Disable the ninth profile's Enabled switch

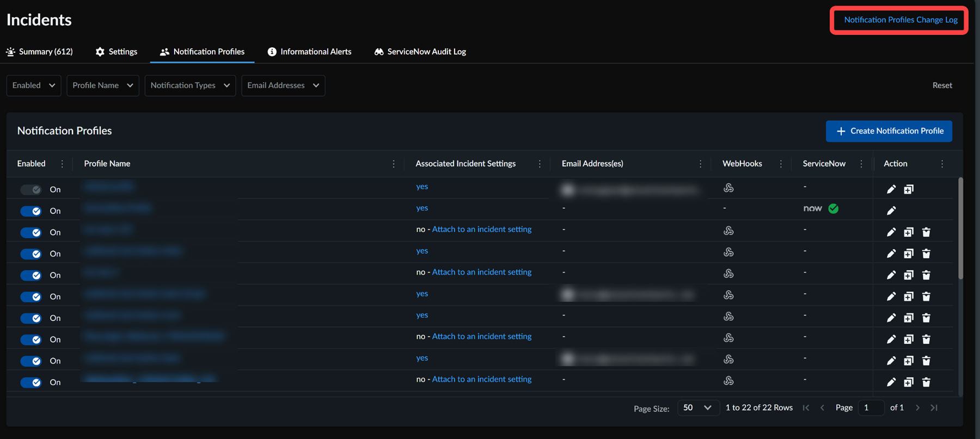[31, 361]
